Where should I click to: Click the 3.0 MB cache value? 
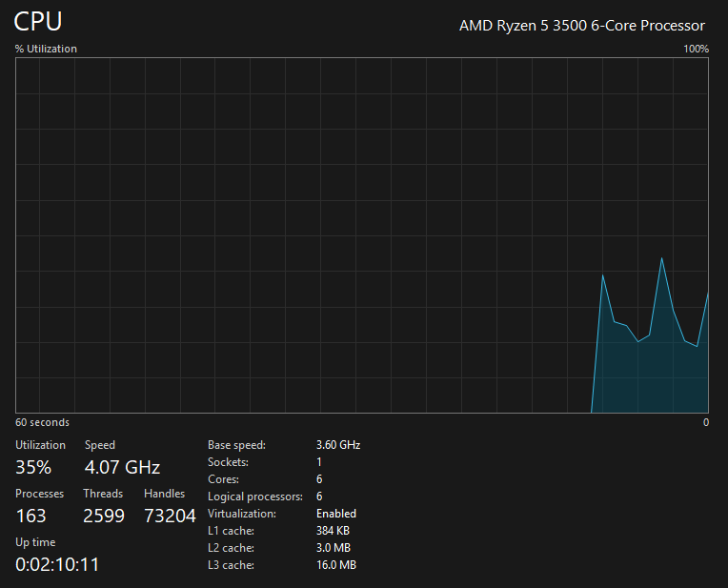(334, 548)
